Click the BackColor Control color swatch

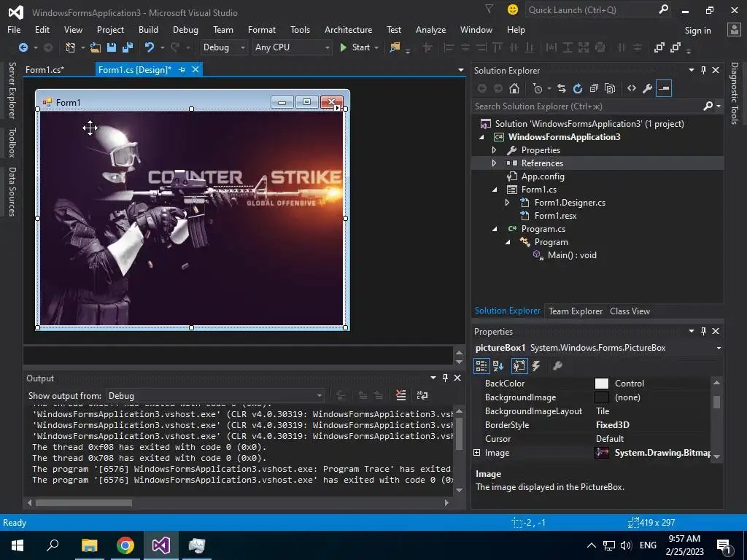[x=602, y=384]
